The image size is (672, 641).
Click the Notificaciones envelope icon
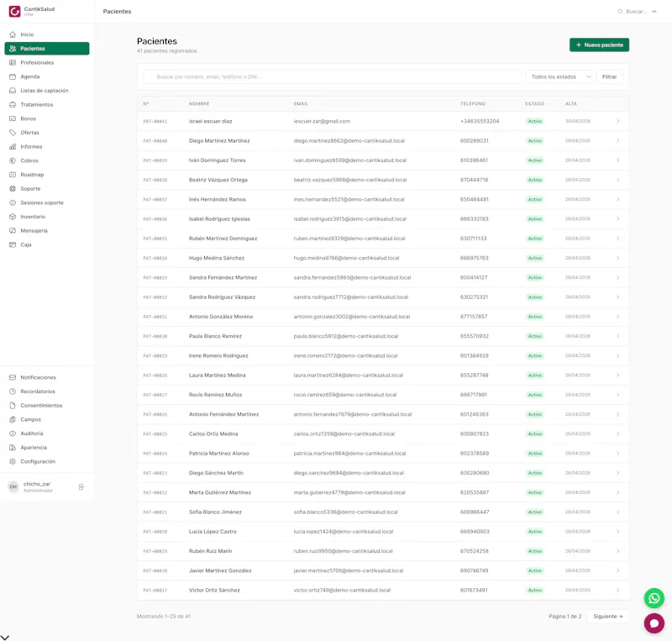point(13,377)
